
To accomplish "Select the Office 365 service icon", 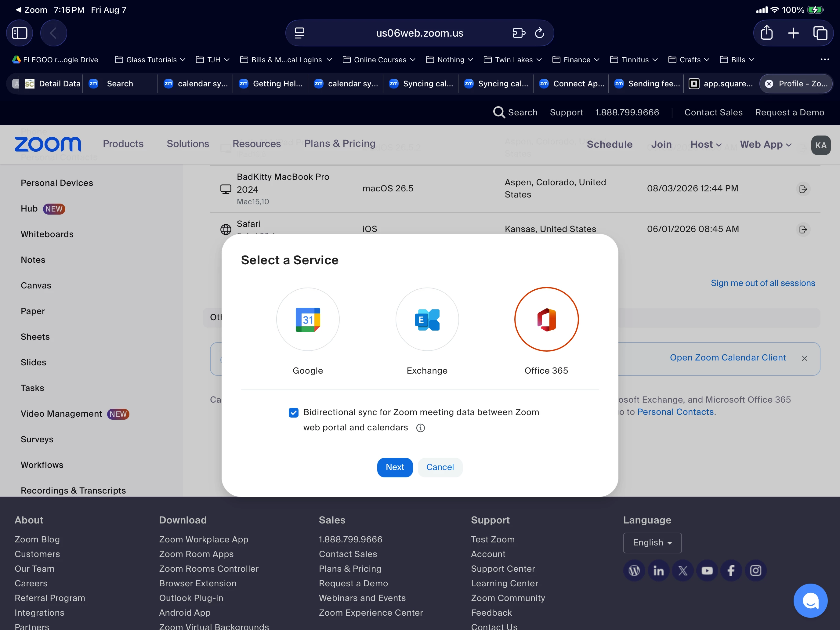I will (x=546, y=319).
